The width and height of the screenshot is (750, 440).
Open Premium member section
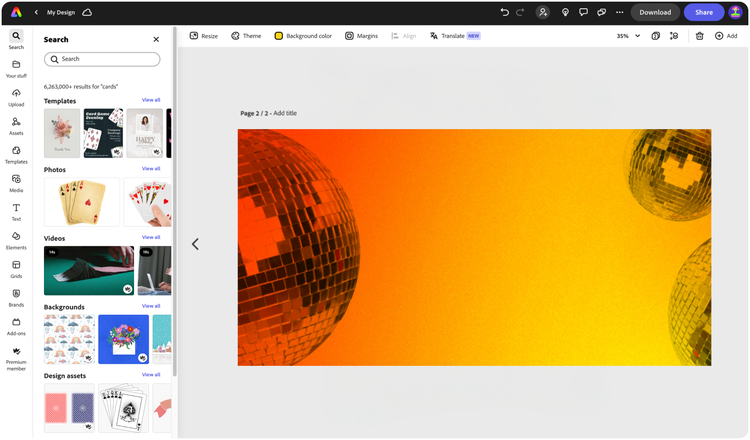coord(16,359)
